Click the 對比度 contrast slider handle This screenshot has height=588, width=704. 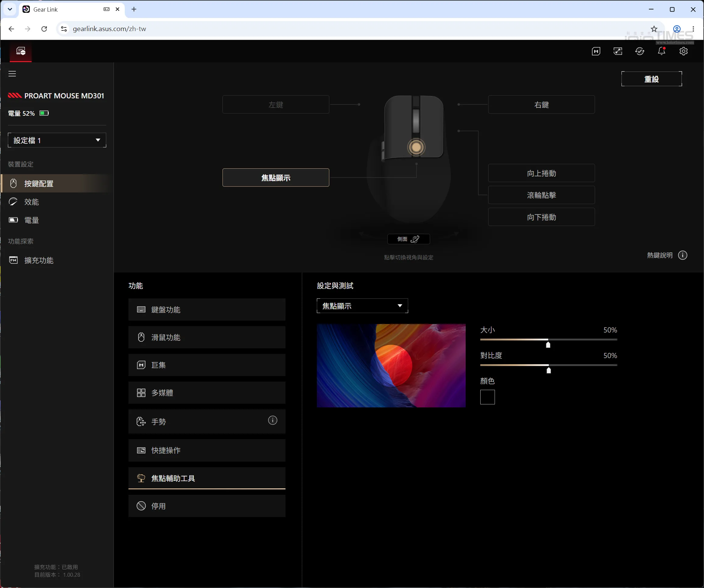point(549,370)
